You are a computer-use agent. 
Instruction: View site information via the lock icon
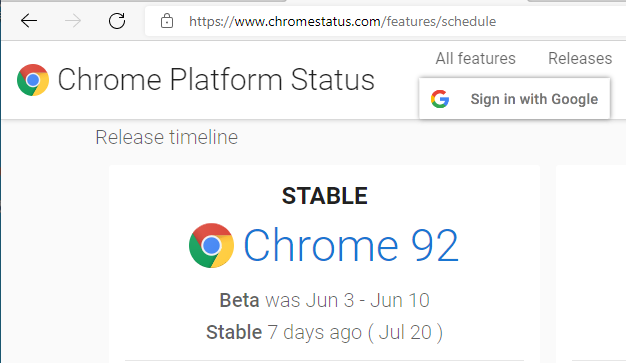(167, 21)
